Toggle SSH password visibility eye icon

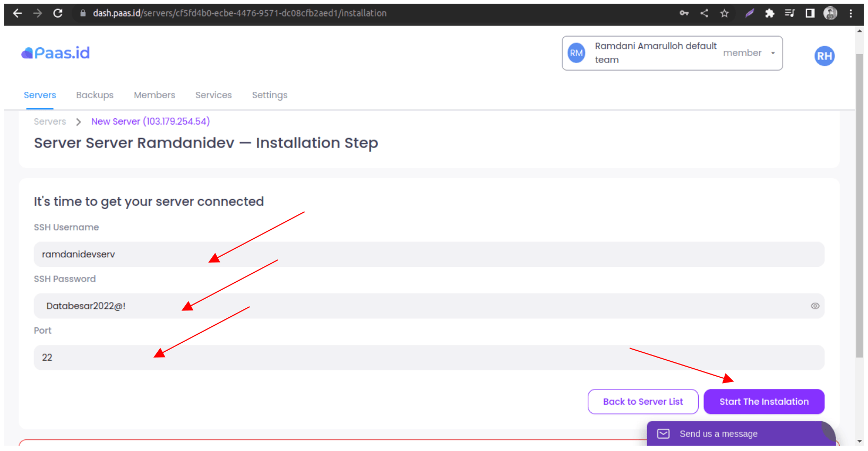pos(814,306)
